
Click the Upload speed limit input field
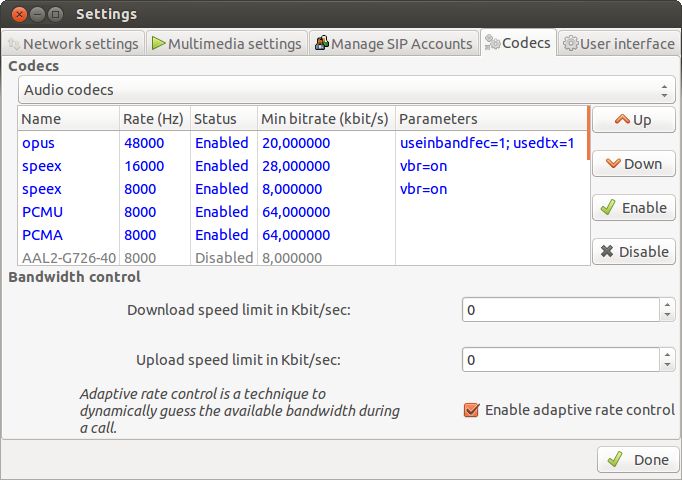560,360
